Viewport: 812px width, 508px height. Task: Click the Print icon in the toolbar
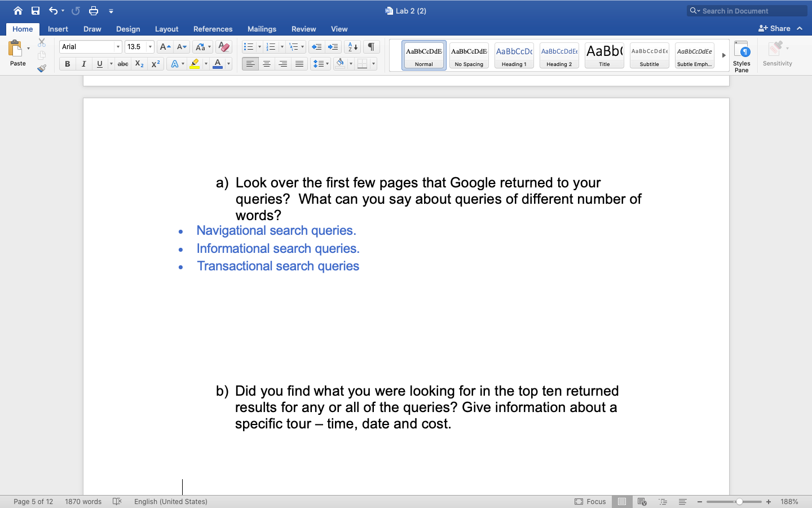coord(94,10)
